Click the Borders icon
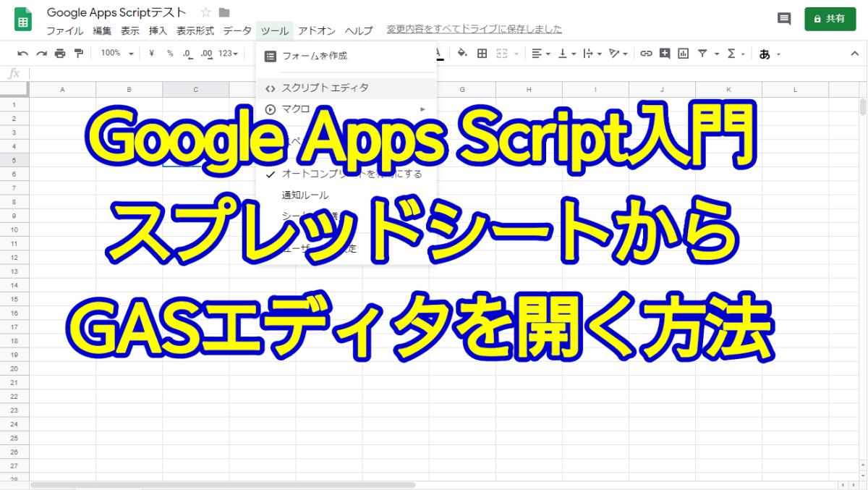 482,53
